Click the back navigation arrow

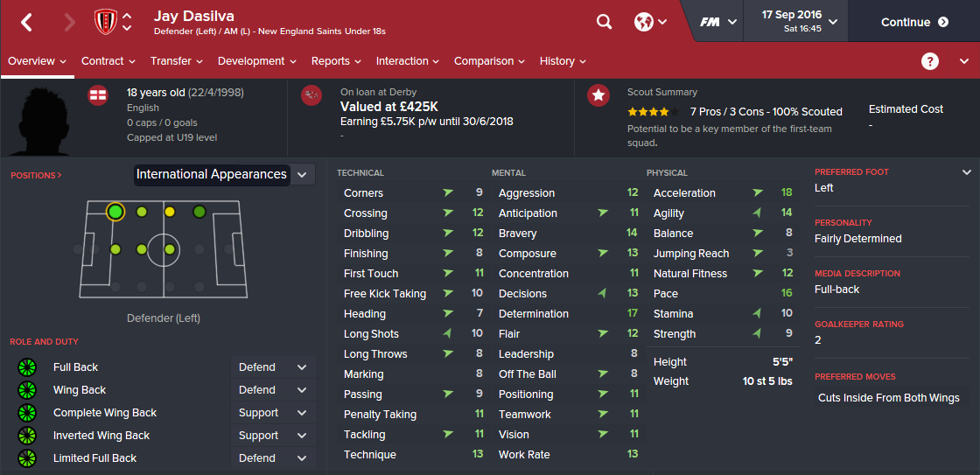pos(26,22)
